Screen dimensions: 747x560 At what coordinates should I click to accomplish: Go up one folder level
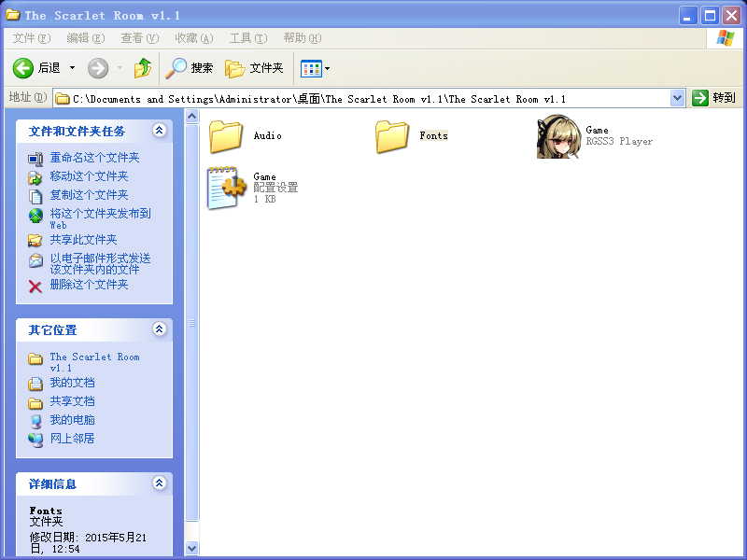coord(143,68)
